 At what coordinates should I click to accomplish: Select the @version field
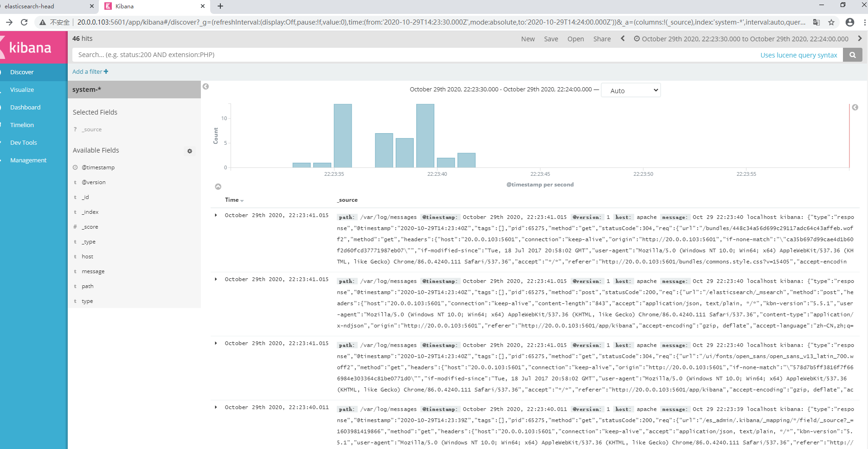[94, 182]
